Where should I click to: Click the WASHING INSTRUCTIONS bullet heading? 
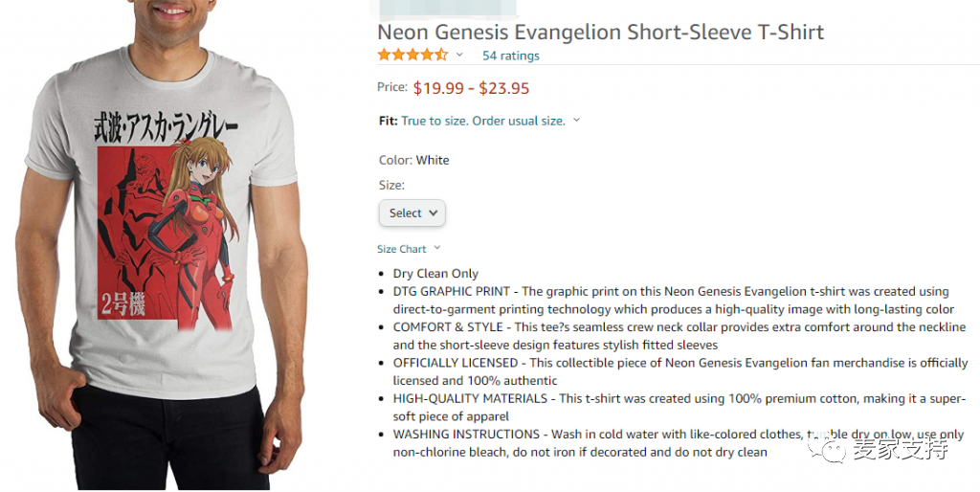(465, 435)
